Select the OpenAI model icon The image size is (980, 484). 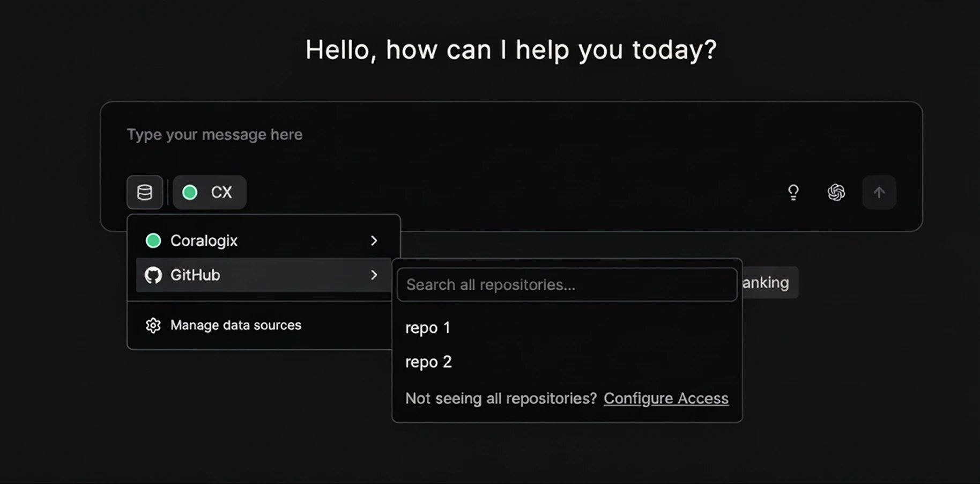pyautogui.click(x=836, y=192)
